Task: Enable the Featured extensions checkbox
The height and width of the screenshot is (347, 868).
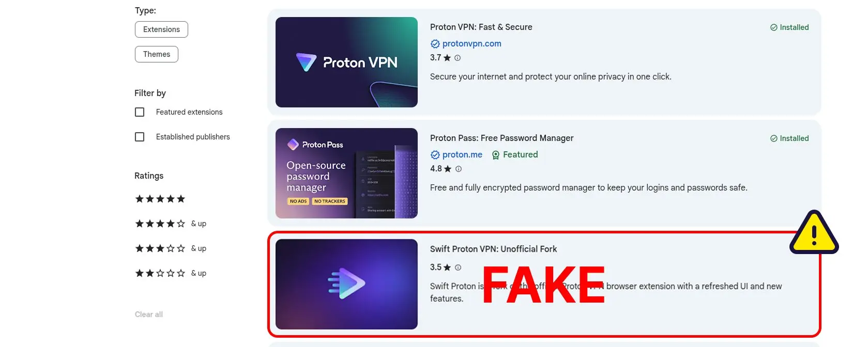Action: 140,112
